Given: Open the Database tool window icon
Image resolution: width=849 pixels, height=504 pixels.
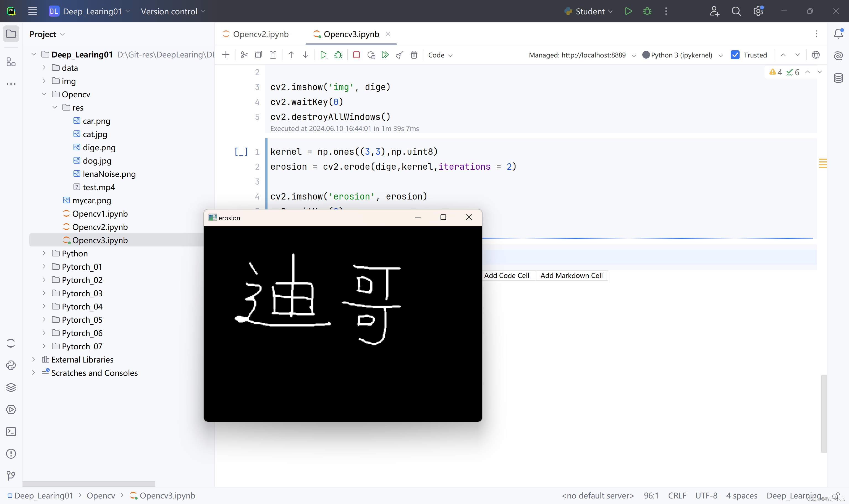Looking at the screenshot, I should [838, 78].
